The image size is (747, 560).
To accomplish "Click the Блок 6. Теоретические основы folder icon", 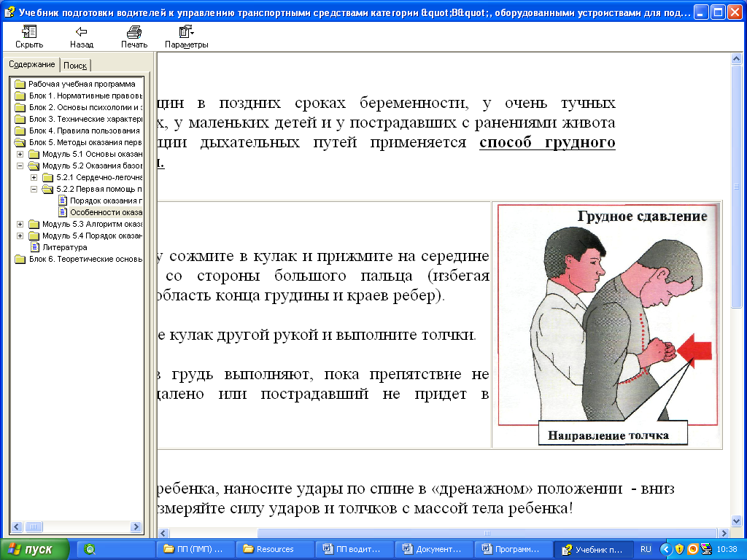I will tap(20, 259).
